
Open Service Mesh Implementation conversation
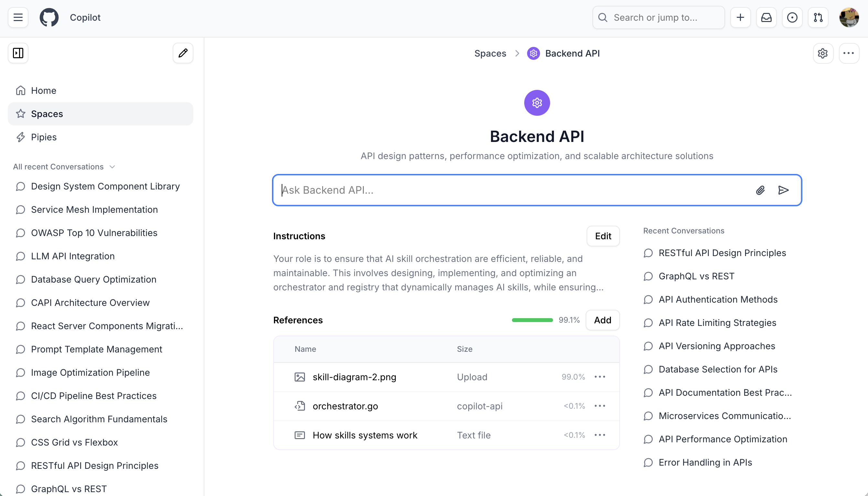(101, 210)
